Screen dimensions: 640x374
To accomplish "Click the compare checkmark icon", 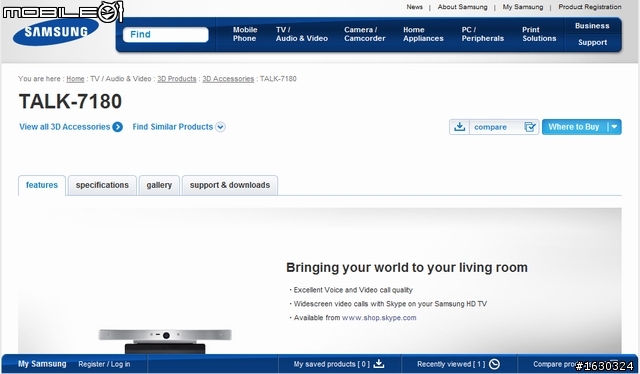I will pos(530,127).
